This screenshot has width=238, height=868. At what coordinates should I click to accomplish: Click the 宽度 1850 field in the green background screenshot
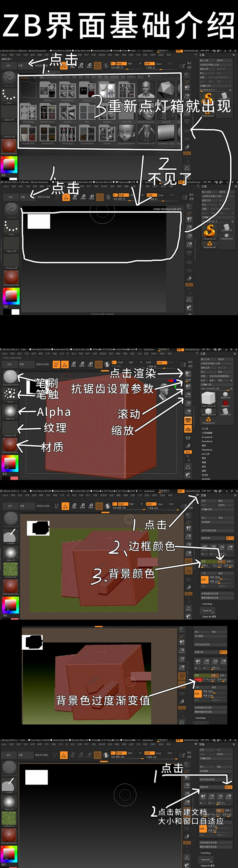pyautogui.click(x=221, y=577)
